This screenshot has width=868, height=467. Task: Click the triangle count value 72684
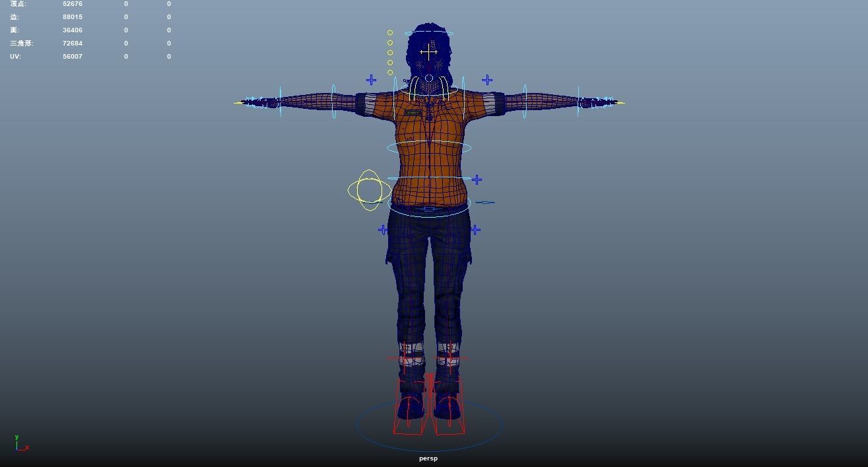click(x=73, y=44)
